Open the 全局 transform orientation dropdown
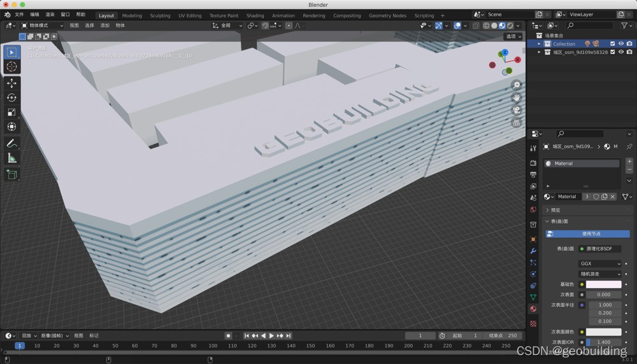637x364 pixels. click(227, 25)
